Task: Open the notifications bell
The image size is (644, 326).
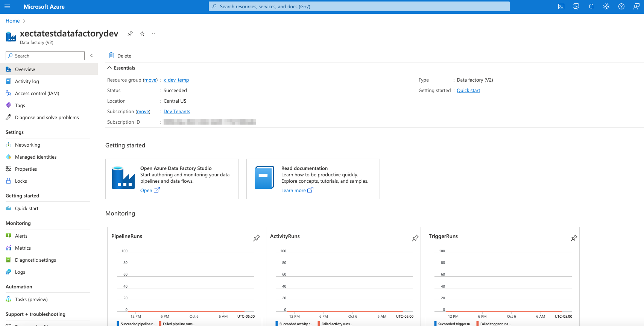Action: pos(591,6)
